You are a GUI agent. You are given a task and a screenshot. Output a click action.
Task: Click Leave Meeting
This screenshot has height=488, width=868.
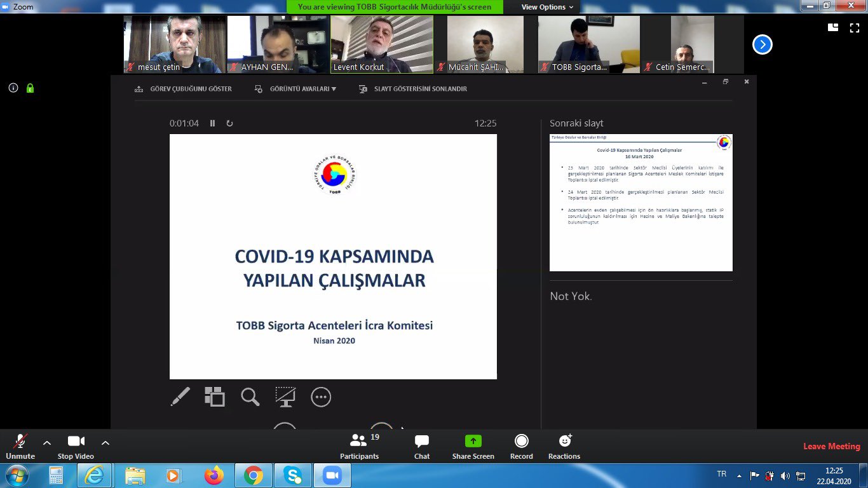831,446
